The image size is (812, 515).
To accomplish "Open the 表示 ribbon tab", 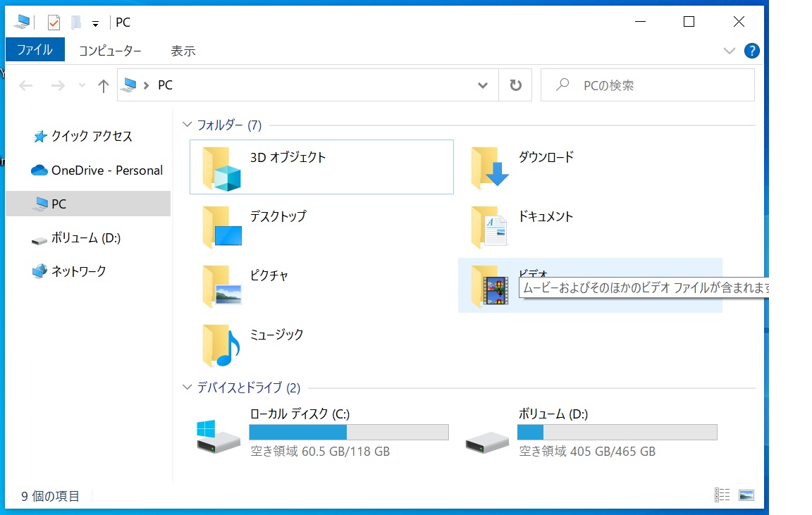I will click(x=183, y=51).
